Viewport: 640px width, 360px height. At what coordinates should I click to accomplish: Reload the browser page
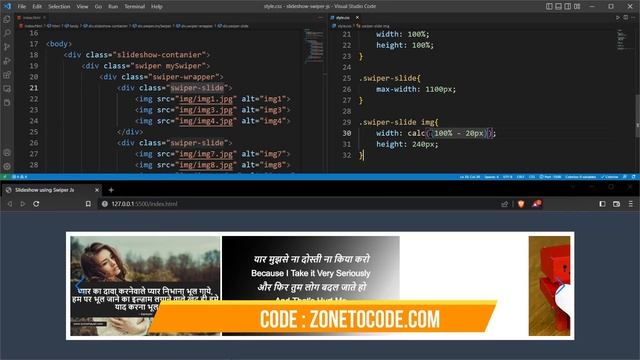pos(36,204)
